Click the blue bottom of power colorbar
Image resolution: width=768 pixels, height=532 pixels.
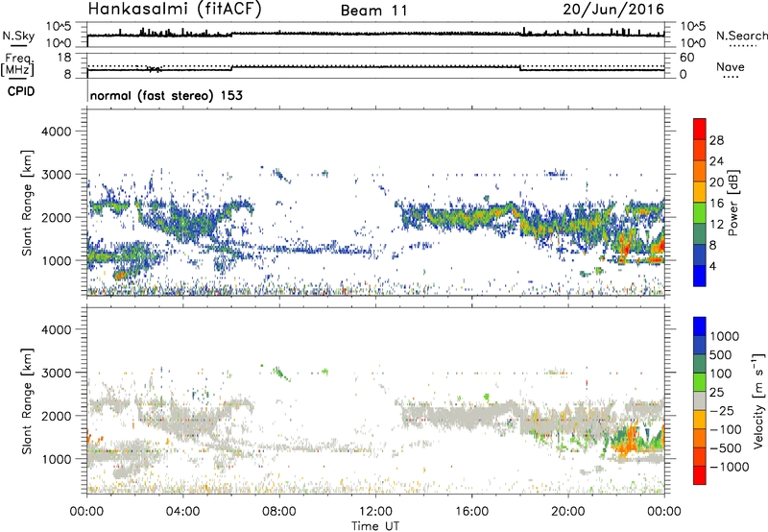tap(700, 276)
